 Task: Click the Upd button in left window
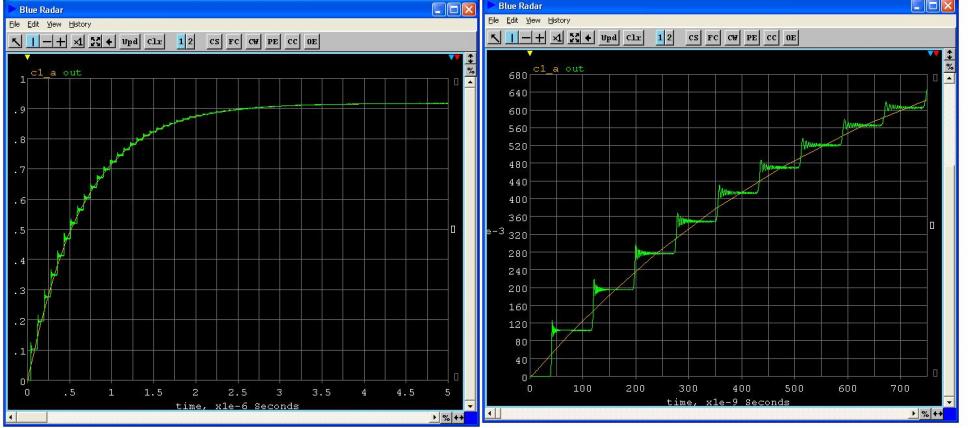point(130,41)
